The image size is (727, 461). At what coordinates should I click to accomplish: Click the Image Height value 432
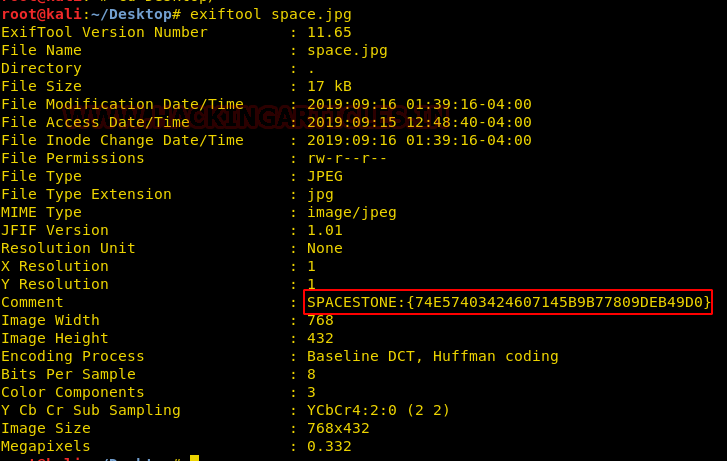pos(320,338)
